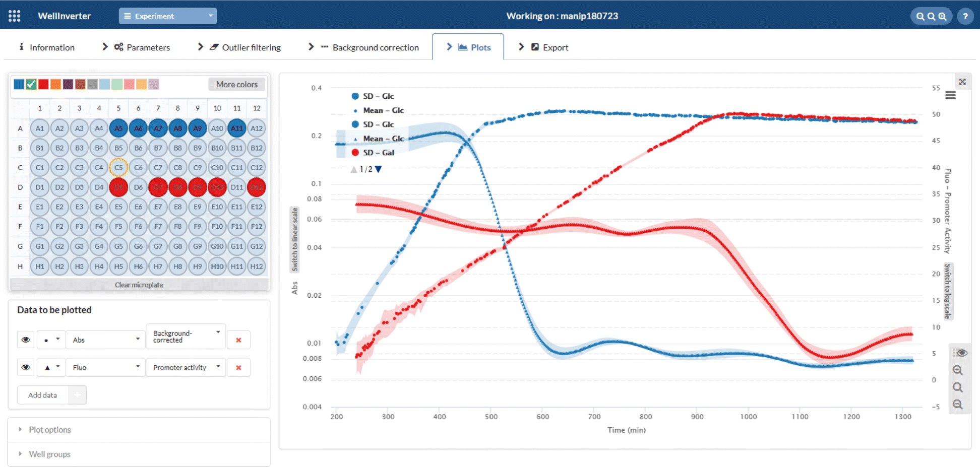Select microplate column 12 header

[257, 108]
